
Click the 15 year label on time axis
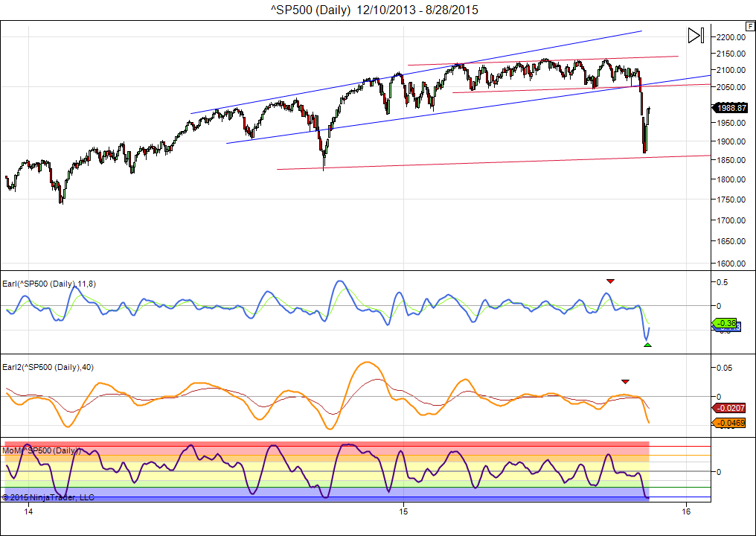click(403, 511)
